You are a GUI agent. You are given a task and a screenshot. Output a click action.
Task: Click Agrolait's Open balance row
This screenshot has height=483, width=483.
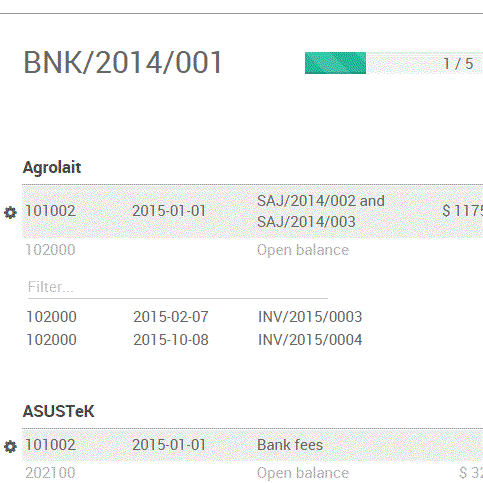pyautogui.click(x=252, y=250)
